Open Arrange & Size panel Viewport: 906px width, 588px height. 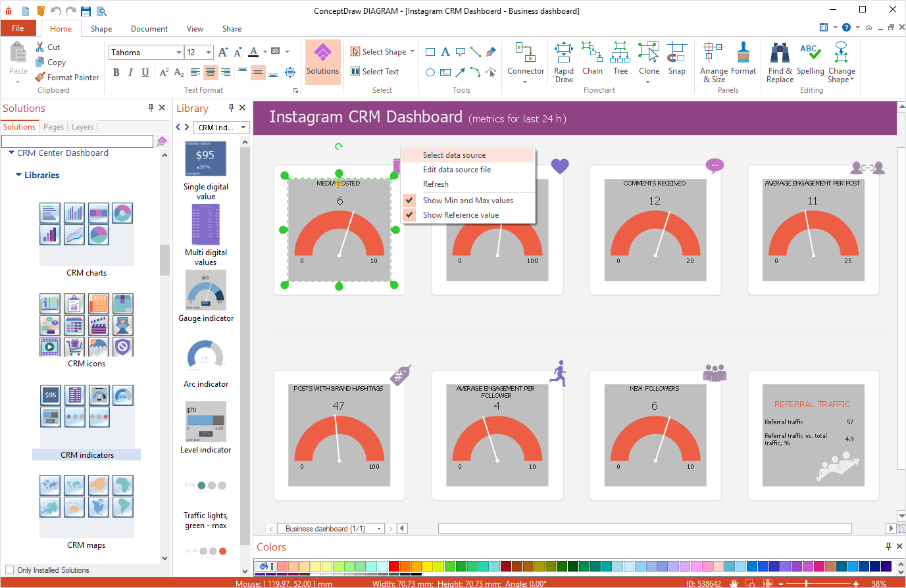(x=714, y=62)
